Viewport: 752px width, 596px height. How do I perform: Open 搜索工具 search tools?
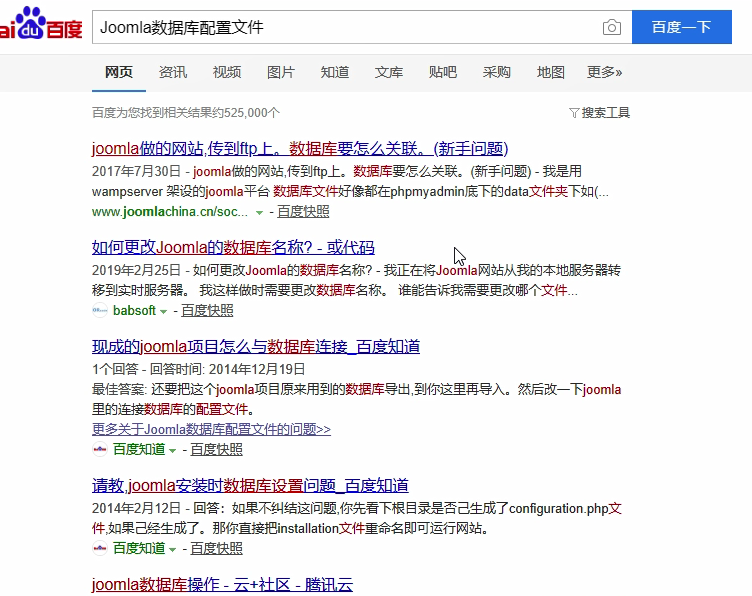tap(605, 113)
